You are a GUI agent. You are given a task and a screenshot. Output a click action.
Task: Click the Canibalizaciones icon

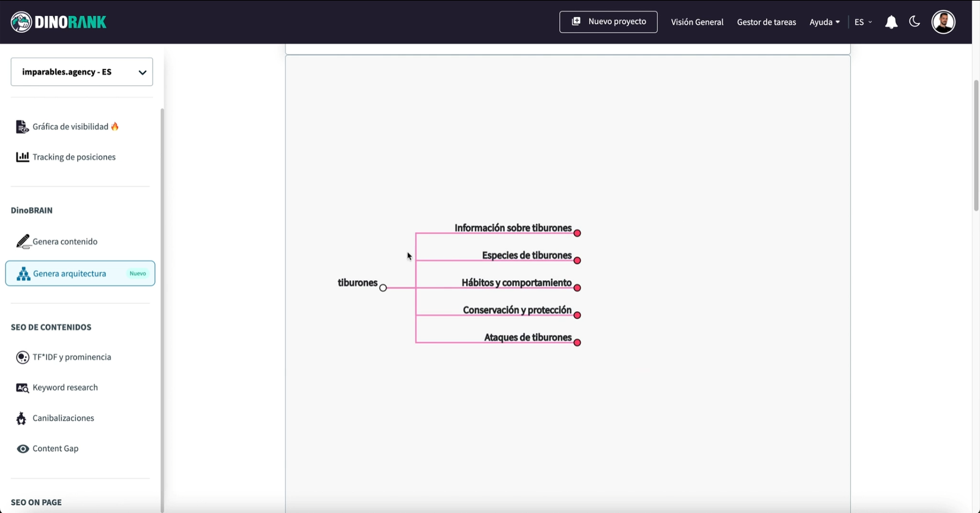tap(21, 418)
